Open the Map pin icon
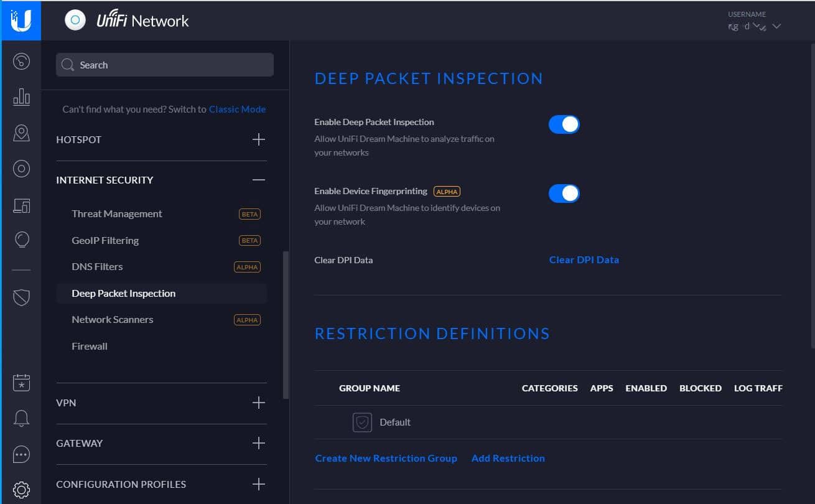 tap(21, 133)
